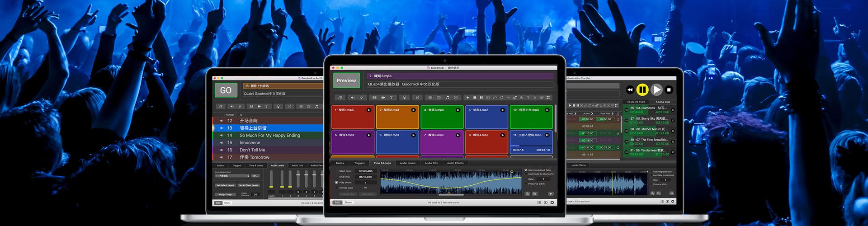Image resolution: width=868 pixels, height=226 pixels.
Task: Open Triggers tab in center window
Action: [359, 163]
